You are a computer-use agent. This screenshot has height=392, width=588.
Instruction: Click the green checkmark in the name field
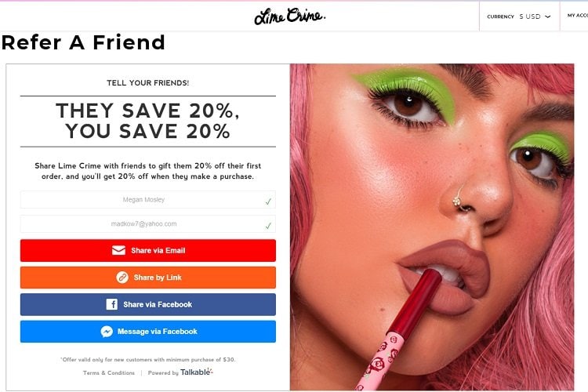(268, 201)
